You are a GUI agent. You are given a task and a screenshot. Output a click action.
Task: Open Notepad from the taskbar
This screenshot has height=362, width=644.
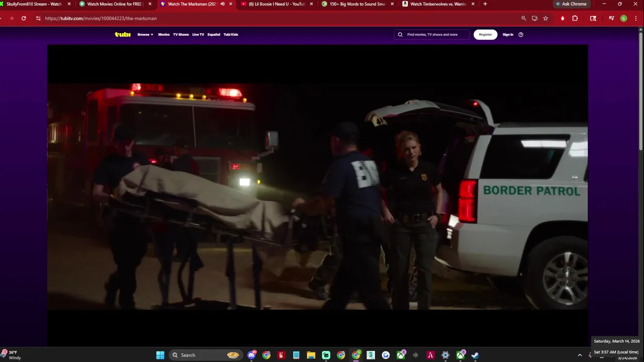(x=296, y=355)
